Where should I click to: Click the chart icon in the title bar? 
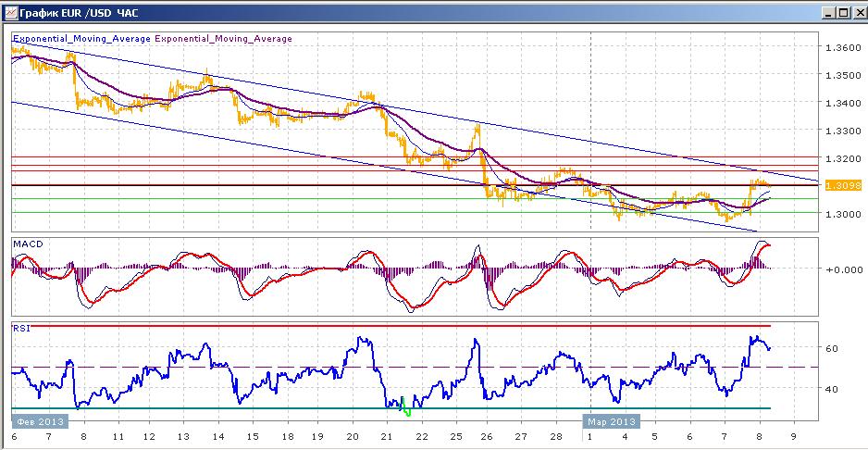point(10,12)
